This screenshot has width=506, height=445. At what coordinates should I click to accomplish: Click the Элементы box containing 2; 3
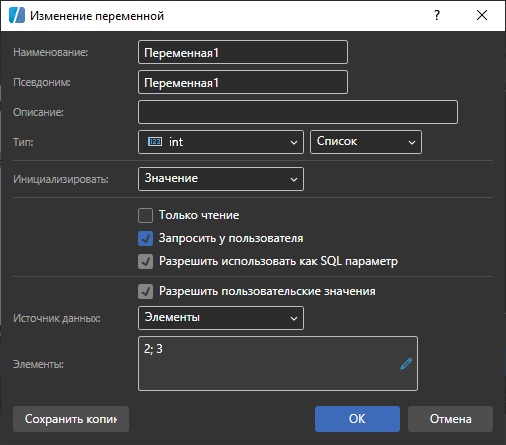click(x=278, y=363)
